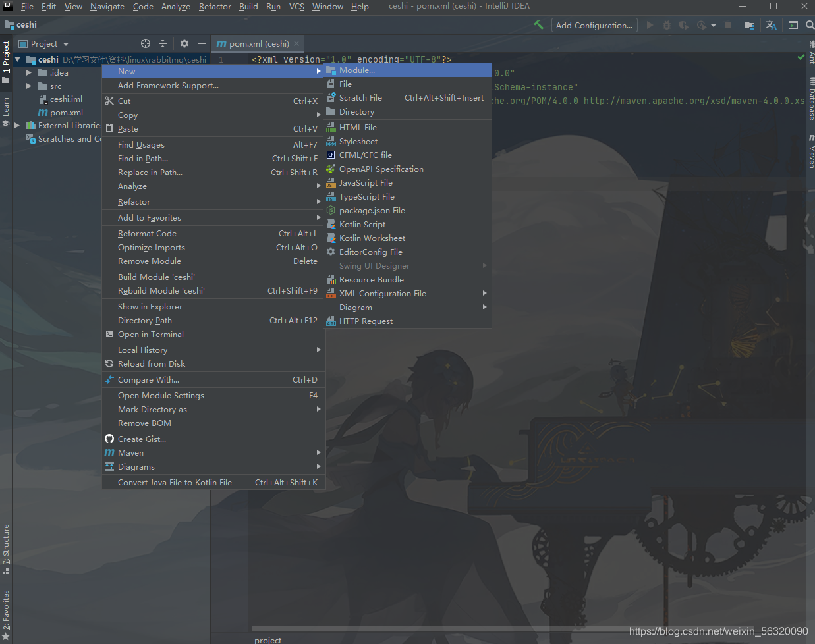
Task: Open Project view options gear
Action: coord(184,43)
